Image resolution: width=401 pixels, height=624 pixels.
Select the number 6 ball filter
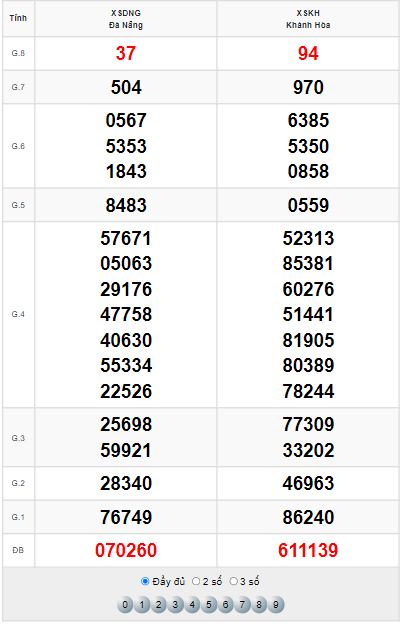click(x=225, y=604)
